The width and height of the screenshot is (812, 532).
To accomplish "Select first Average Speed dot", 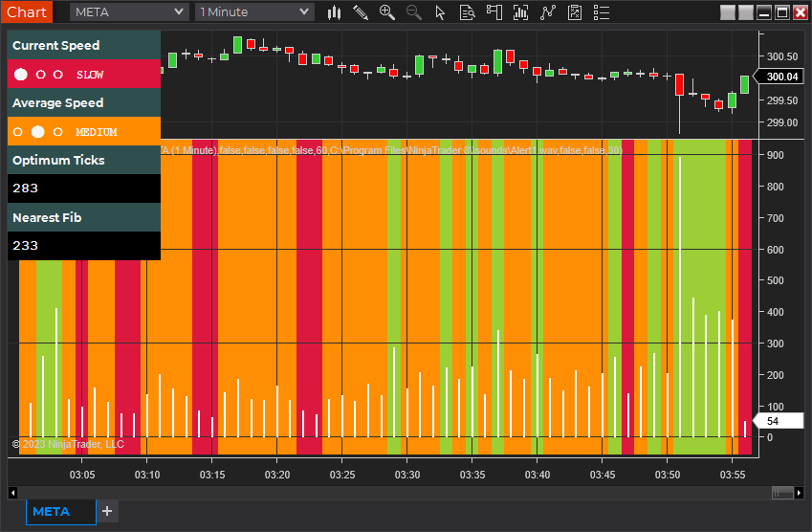I will click(x=17, y=132).
